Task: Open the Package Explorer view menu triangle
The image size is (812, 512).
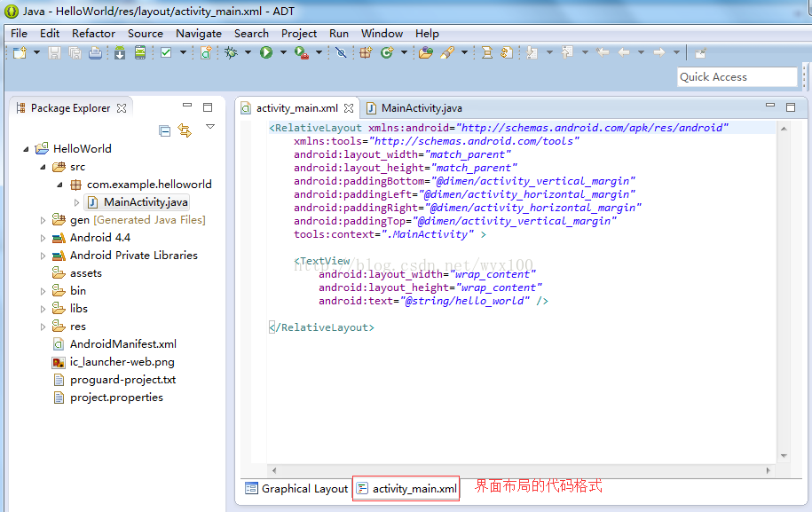Action: 210,126
